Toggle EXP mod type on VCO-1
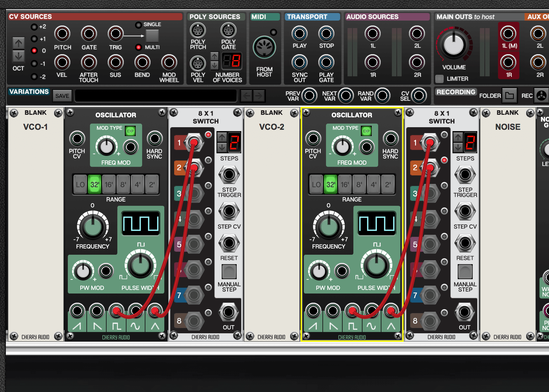 pyautogui.click(x=130, y=131)
